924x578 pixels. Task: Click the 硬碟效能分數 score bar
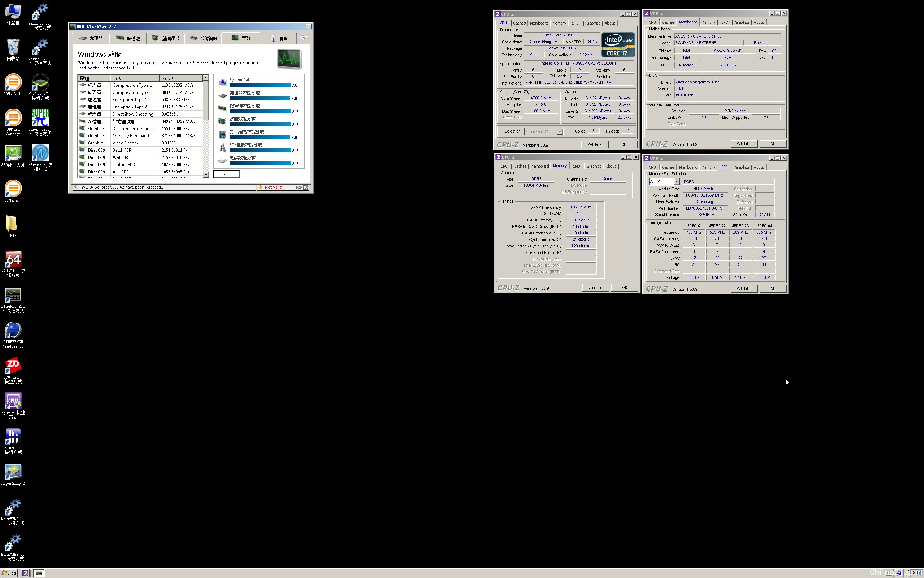[260, 164]
